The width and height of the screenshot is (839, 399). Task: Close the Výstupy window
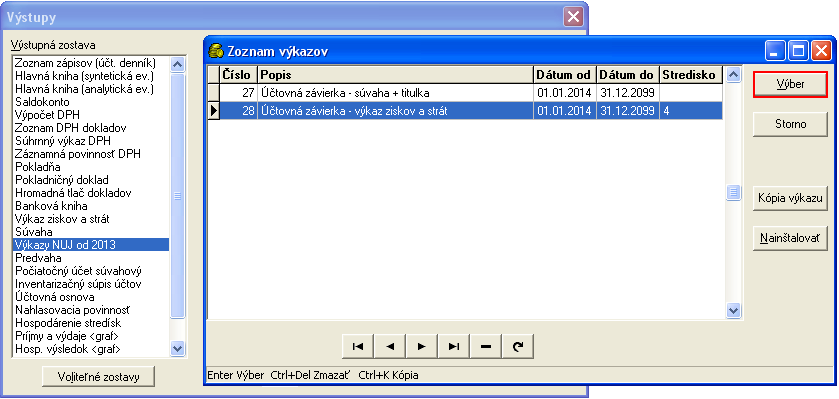pos(573,17)
